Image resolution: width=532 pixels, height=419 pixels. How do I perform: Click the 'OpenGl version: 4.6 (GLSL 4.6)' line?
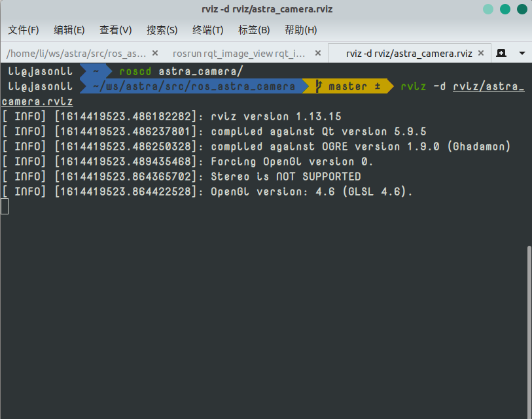(311, 192)
